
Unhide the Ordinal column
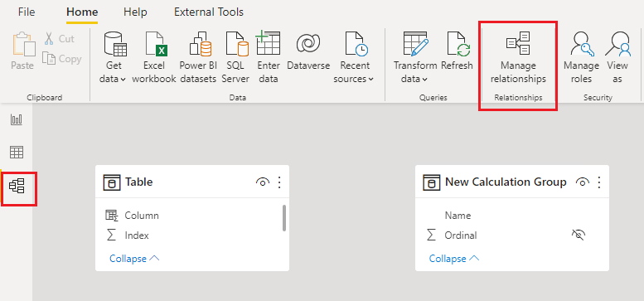[x=579, y=235]
